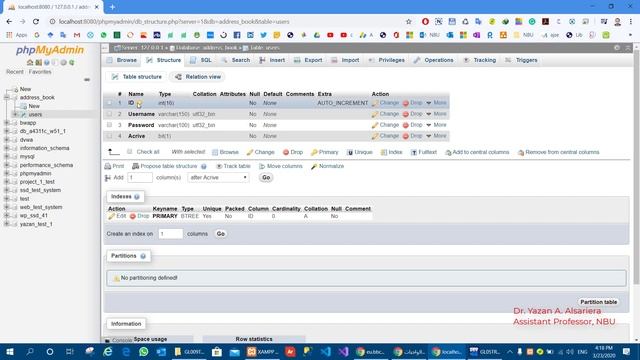This screenshot has width=640, height=360.
Task: Click Normalize
Action: click(x=327, y=166)
